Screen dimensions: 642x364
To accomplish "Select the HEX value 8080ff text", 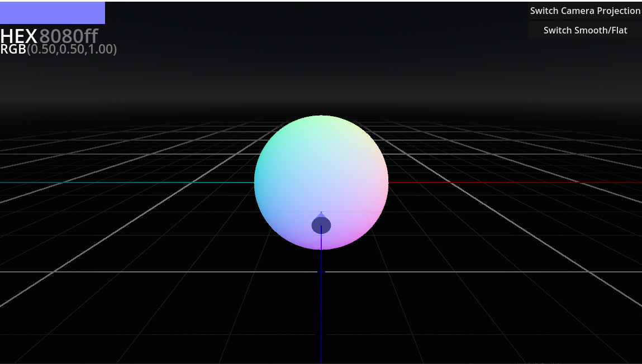I will [x=68, y=36].
